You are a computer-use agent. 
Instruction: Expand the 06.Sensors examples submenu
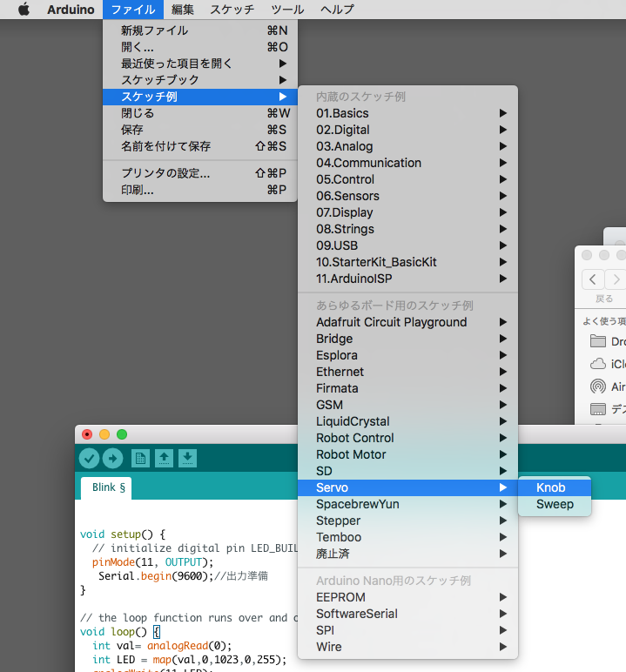click(x=407, y=196)
